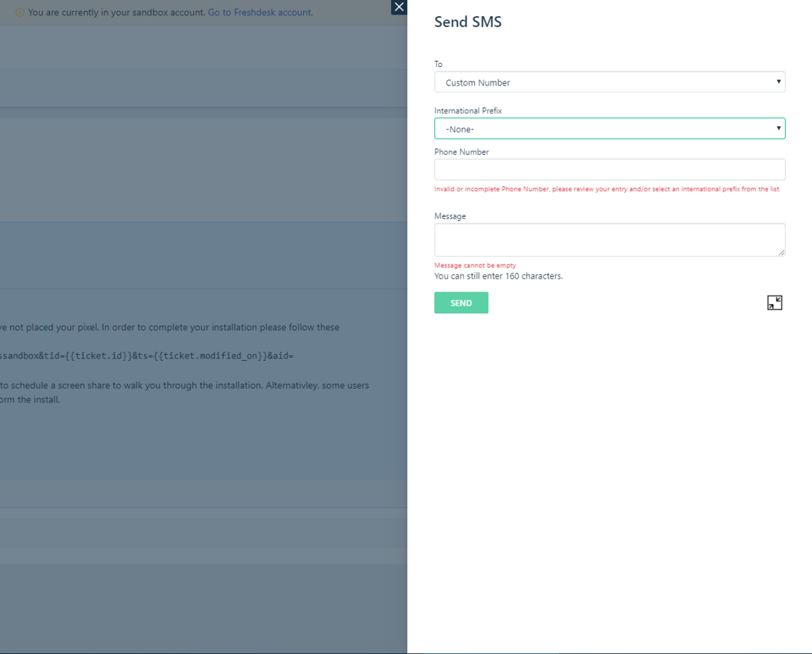This screenshot has height=654, width=812.
Task: Click the green SEND button
Action: [x=461, y=302]
